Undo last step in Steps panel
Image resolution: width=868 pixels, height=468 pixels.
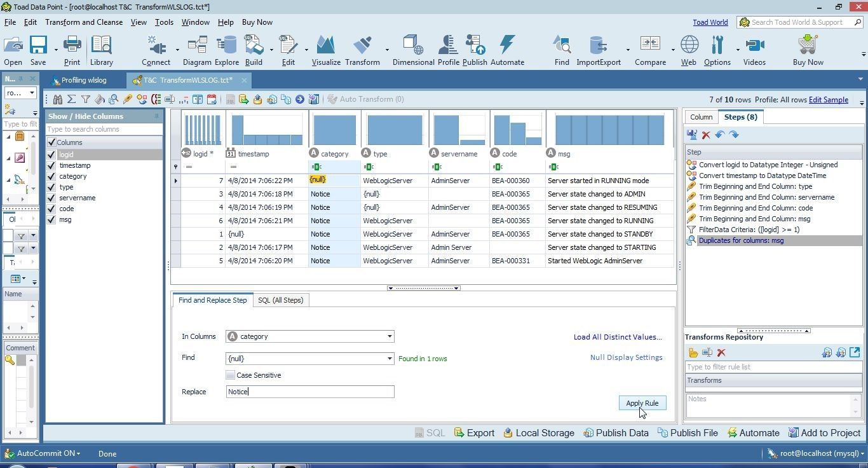coord(720,135)
